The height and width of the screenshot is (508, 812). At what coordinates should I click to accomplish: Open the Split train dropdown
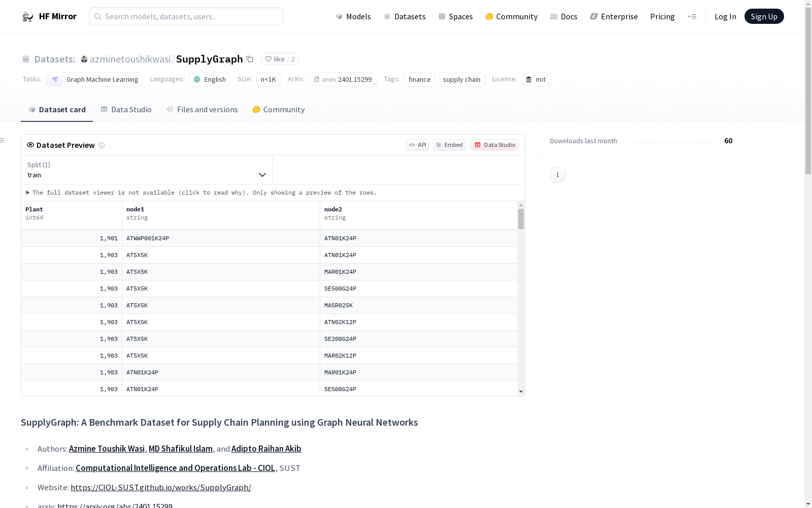coord(147,170)
